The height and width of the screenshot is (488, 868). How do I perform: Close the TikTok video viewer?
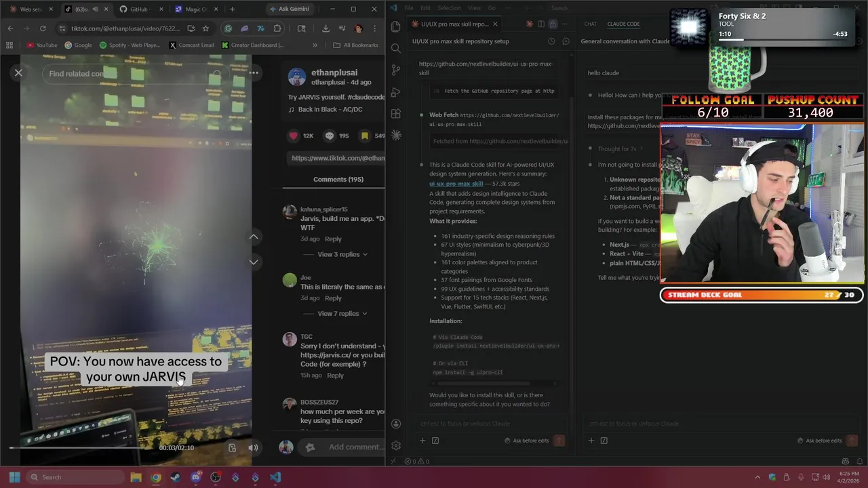(x=18, y=73)
